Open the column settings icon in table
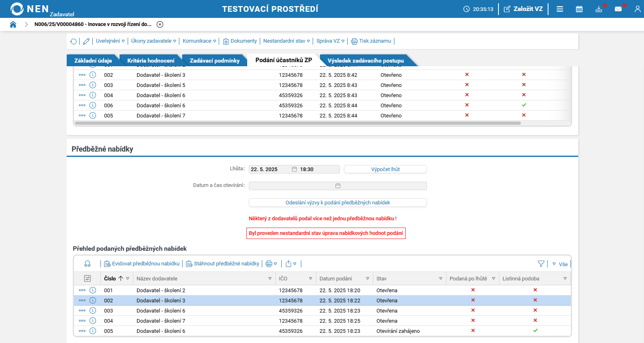Viewport: 644px width, 343px height. 87,278
